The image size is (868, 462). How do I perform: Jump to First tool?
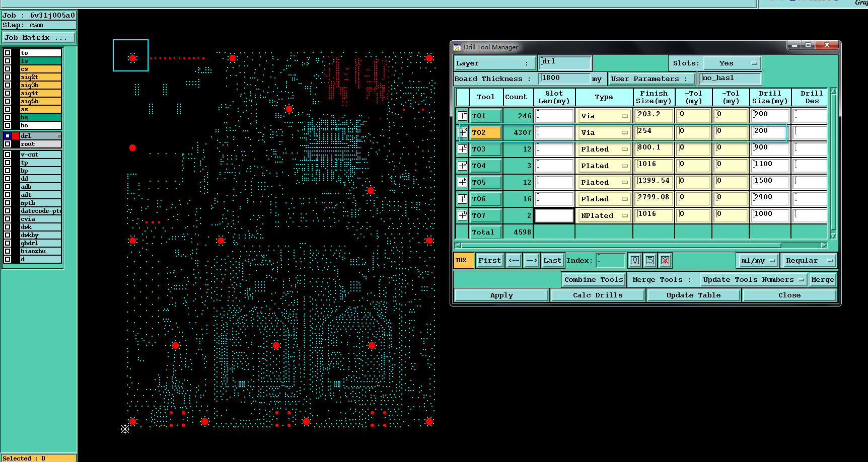point(489,260)
